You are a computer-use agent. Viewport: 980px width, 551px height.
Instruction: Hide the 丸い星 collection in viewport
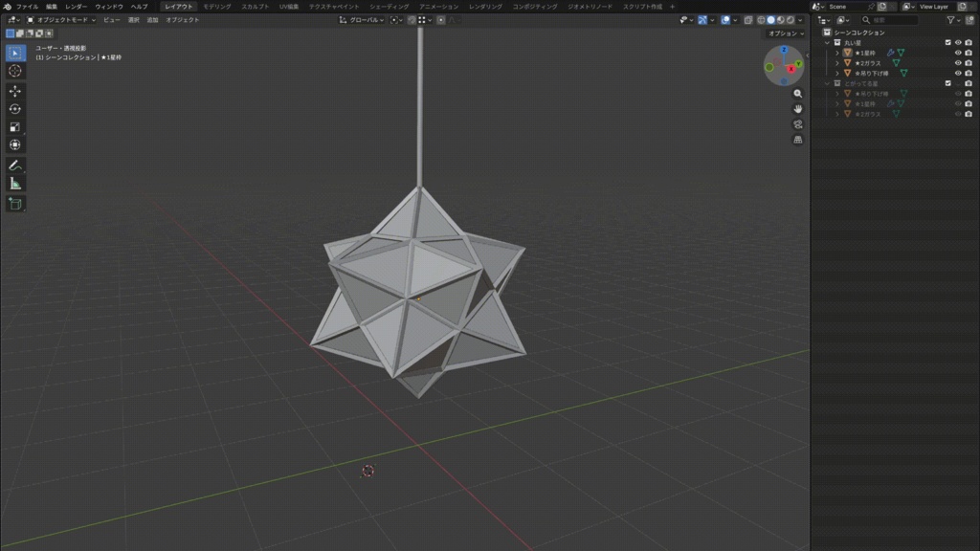pos(958,42)
